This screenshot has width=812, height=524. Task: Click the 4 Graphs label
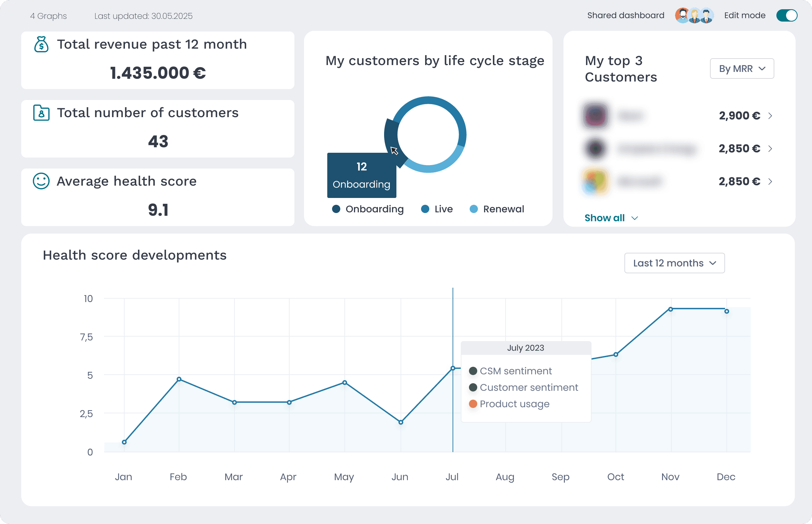(x=48, y=16)
